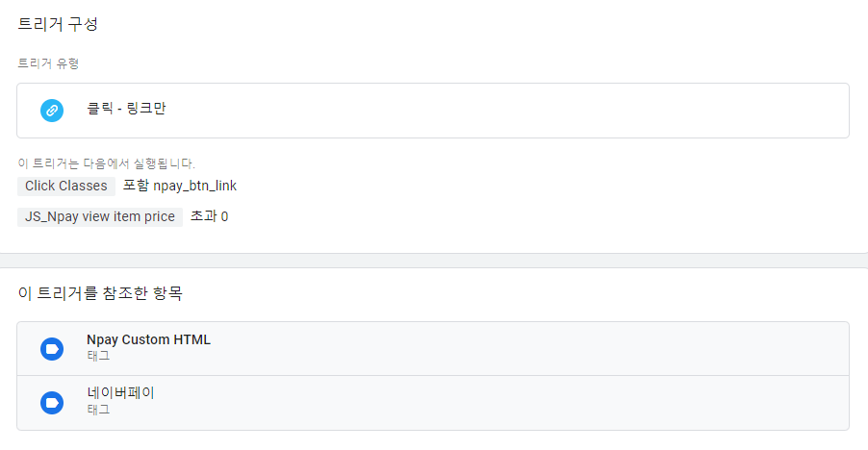Click the 트리거 유형 label
The height and width of the screenshot is (450, 868).
click(x=49, y=63)
